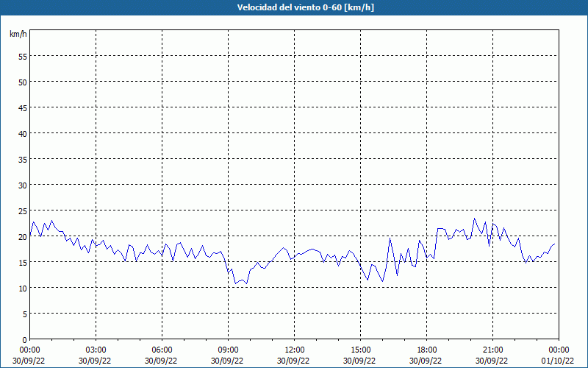Click the '0' y-axis origin label
Viewport: 588px width, 368px height.
pyautogui.click(x=25, y=340)
